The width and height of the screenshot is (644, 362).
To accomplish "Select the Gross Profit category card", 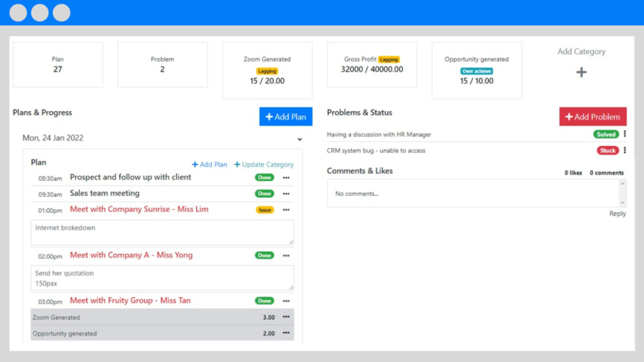I will point(372,65).
